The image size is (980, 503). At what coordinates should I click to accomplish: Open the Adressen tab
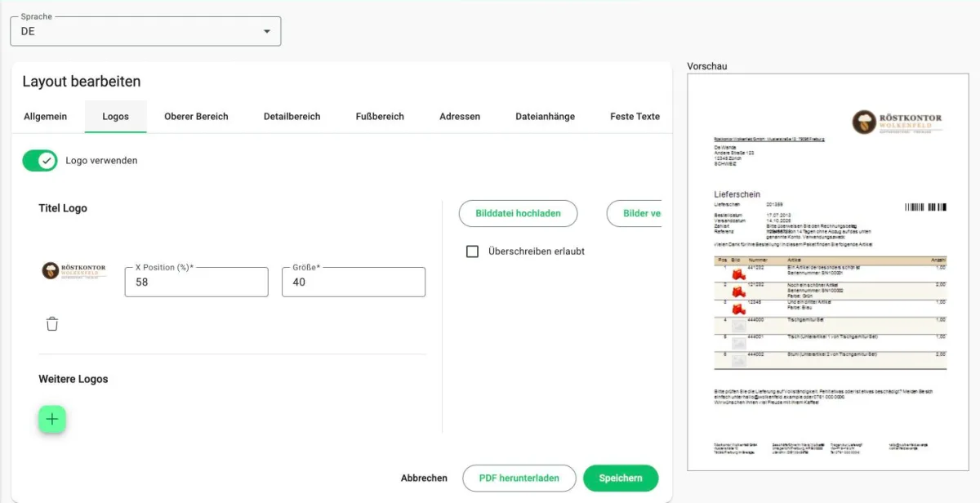click(x=460, y=117)
